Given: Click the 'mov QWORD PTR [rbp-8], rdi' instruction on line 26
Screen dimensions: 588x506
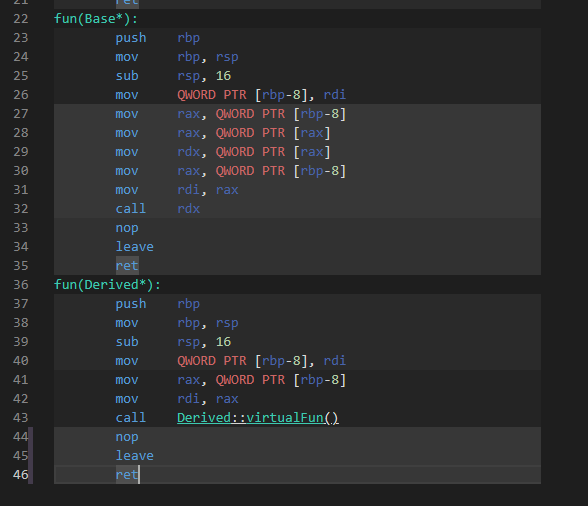Looking at the screenshot, I should tap(231, 95).
